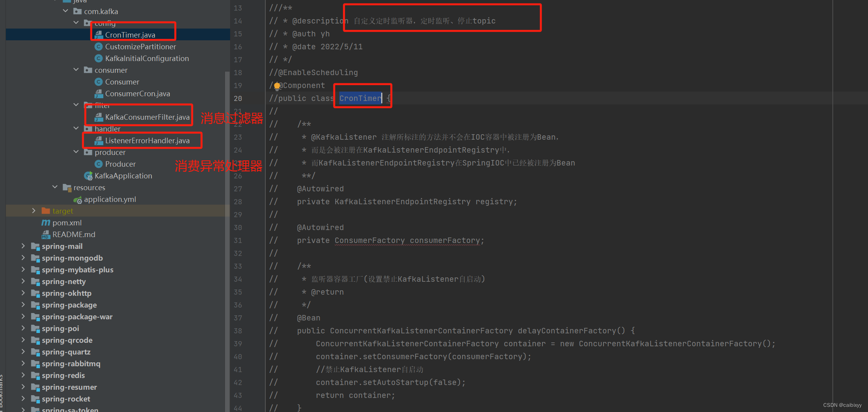Click the Consumer class icon

[99, 82]
